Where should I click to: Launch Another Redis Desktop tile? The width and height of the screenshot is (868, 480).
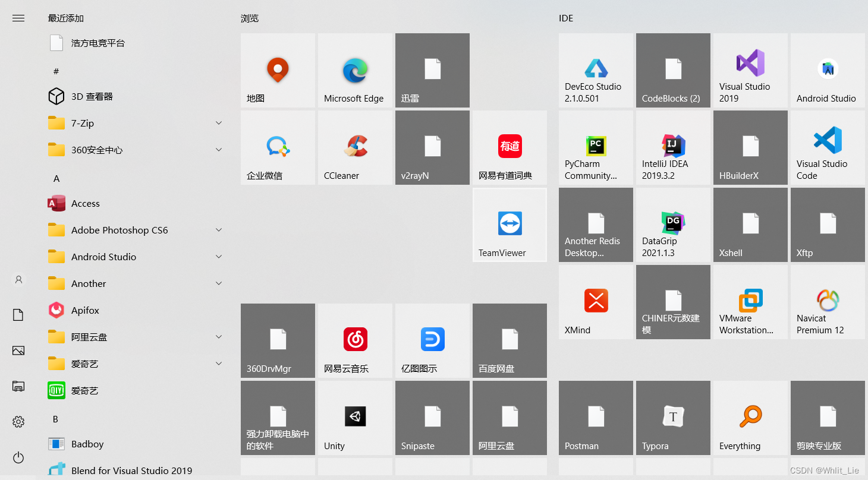(596, 225)
